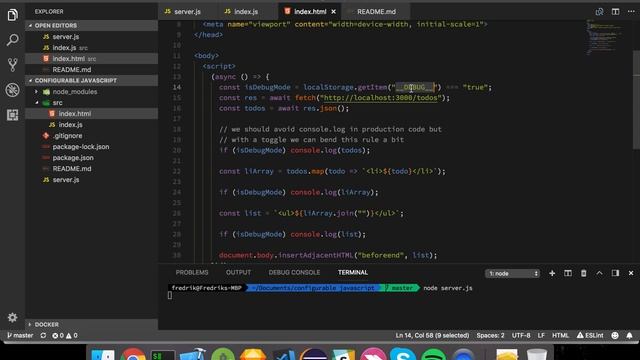Click the master branch indicator in status bar
Image resolution: width=640 pixels, height=360 pixels.
pos(20,336)
